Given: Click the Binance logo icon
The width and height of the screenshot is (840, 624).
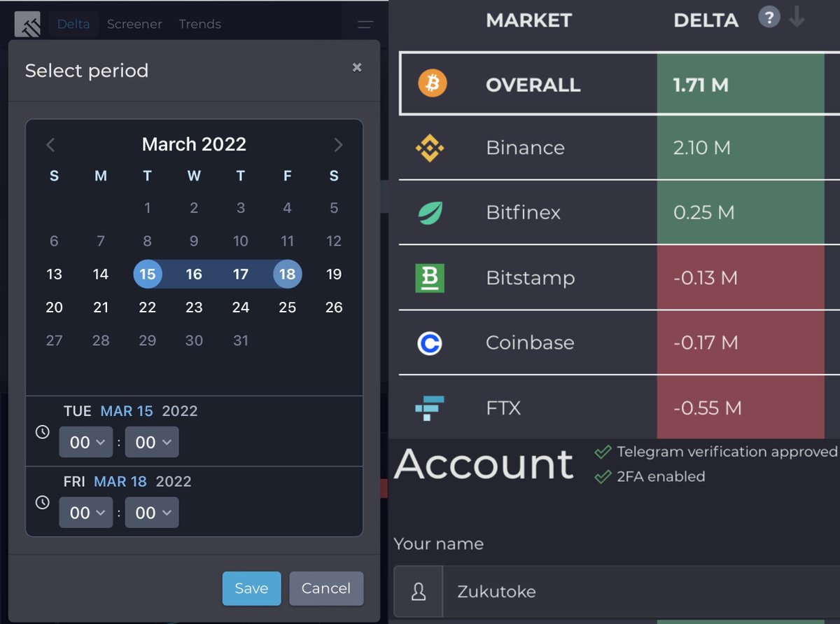Looking at the screenshot, I should click(x=430, y=148).
